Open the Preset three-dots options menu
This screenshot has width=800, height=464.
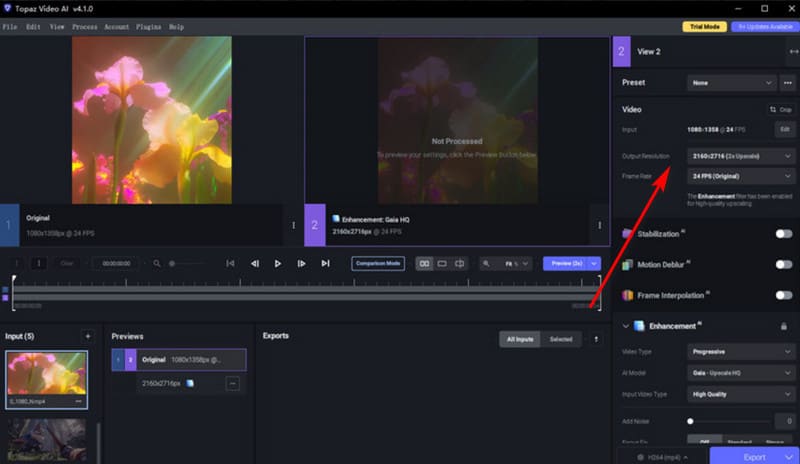click(788, 82)
